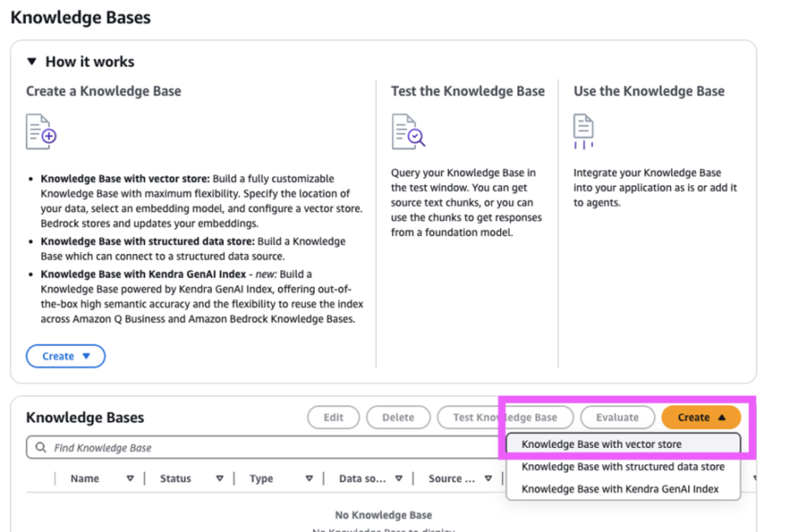Select Knowledge Base with vector store option
This screenshot has height=532, width=798.
point(623,444)
